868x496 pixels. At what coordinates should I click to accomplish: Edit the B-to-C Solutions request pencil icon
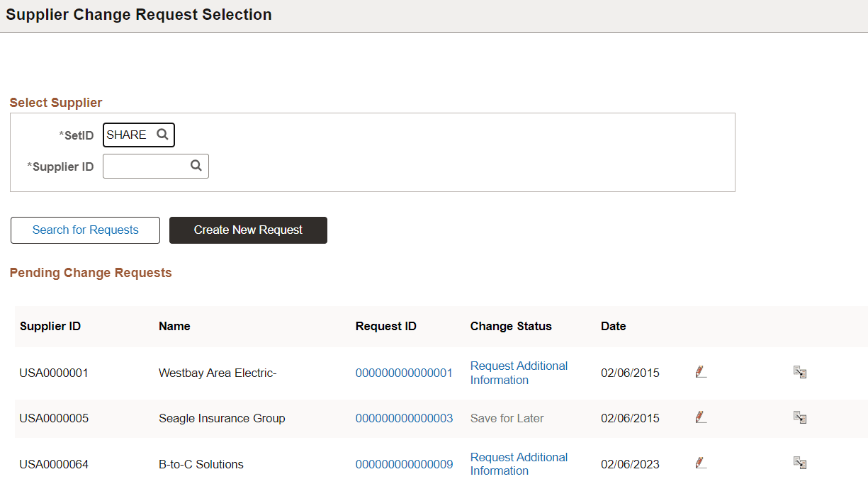(x=701, y=463)
